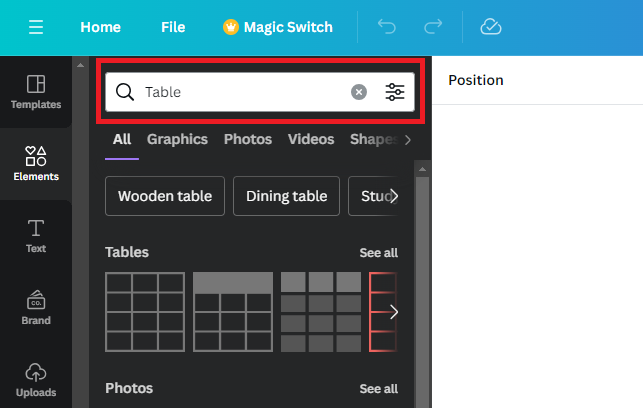See all Tables results
Viewport: 643px width, 408px height.
(x=379, y=253)
